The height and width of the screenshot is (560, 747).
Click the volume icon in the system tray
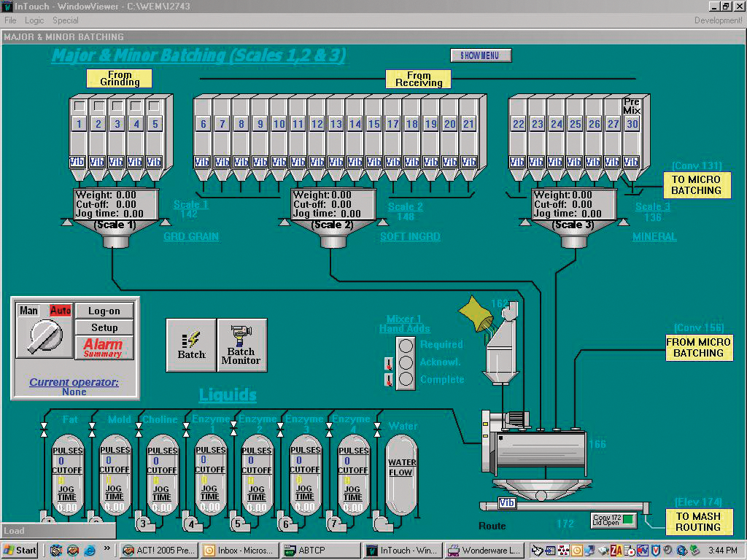(667, 550)
